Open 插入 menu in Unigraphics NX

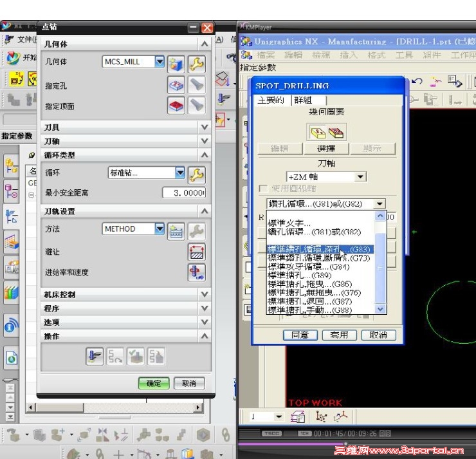(349, 55)
